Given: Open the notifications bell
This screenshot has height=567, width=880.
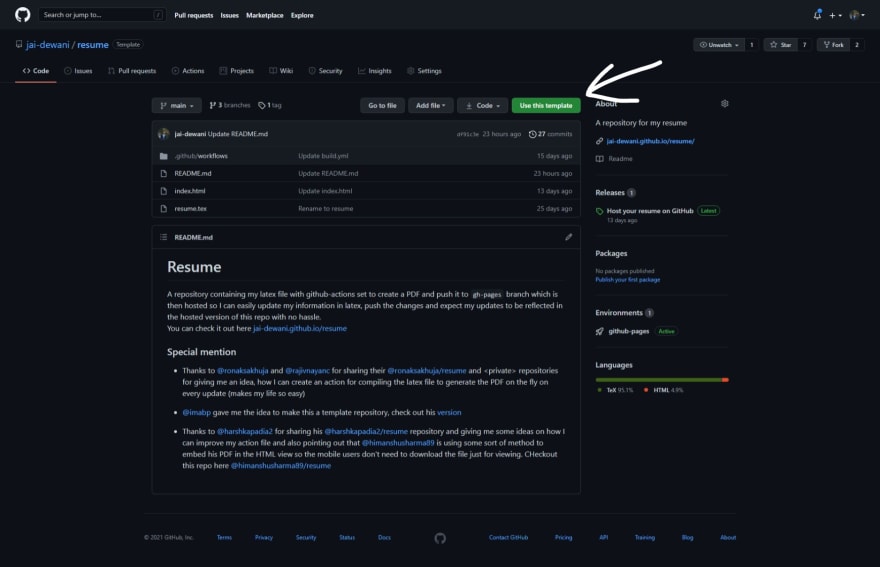Looking at the screenshot, I should [x=817, y=15].
